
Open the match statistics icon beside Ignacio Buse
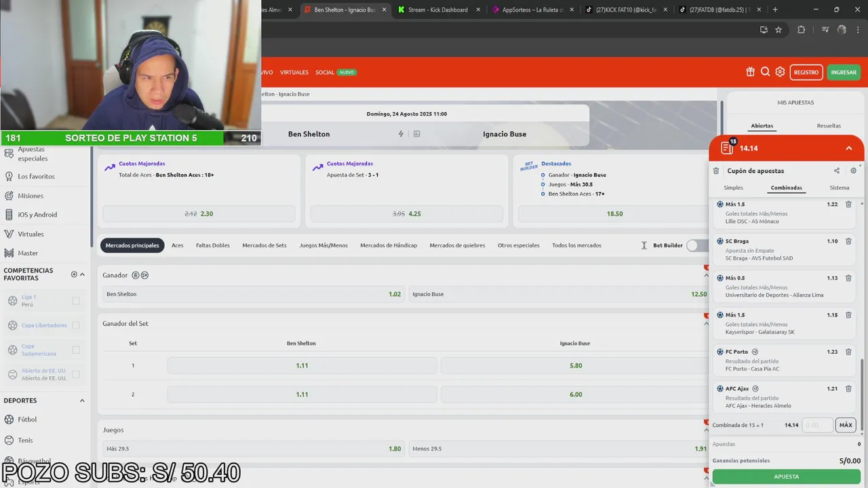(x=416, y=134)
